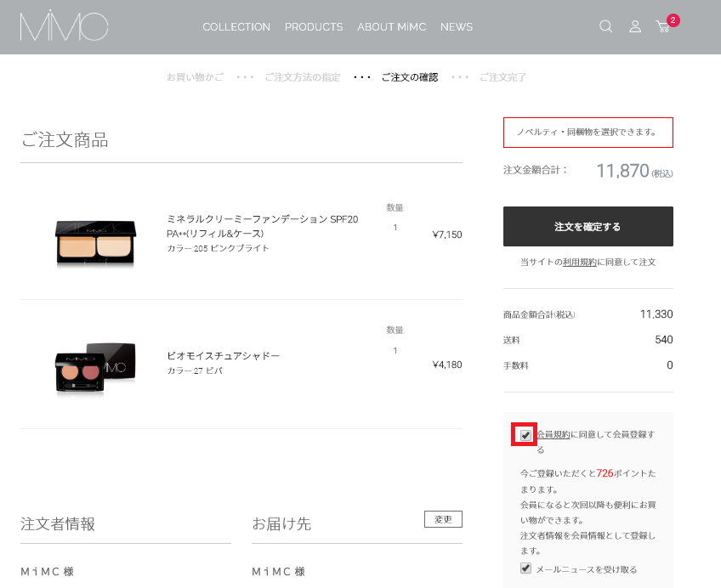Click the ご注文商品 heading
The width and height of the screenshot is (721, 588).
(65, 140)
